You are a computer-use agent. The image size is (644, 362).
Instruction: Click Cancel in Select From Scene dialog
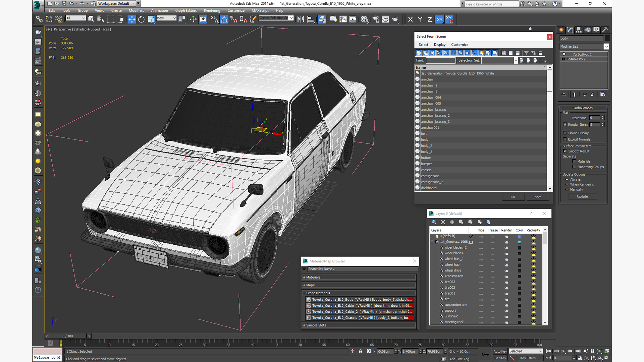click(537, 197)
